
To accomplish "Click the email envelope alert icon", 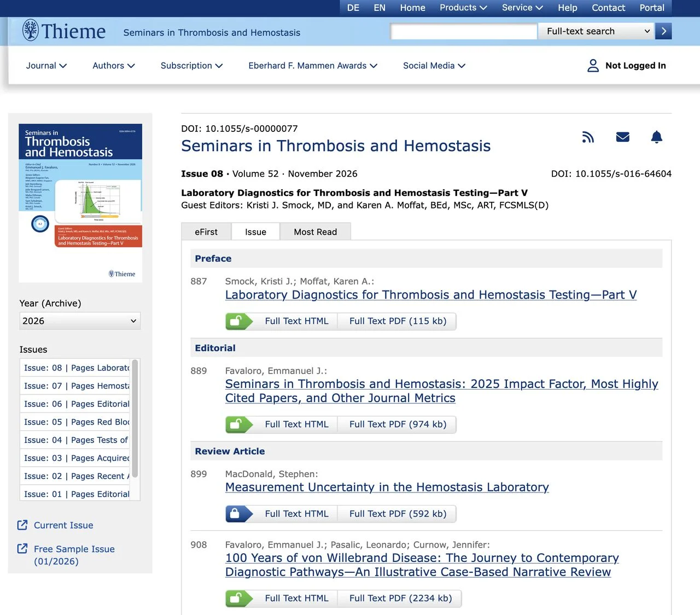I will (x=622, y=137).
